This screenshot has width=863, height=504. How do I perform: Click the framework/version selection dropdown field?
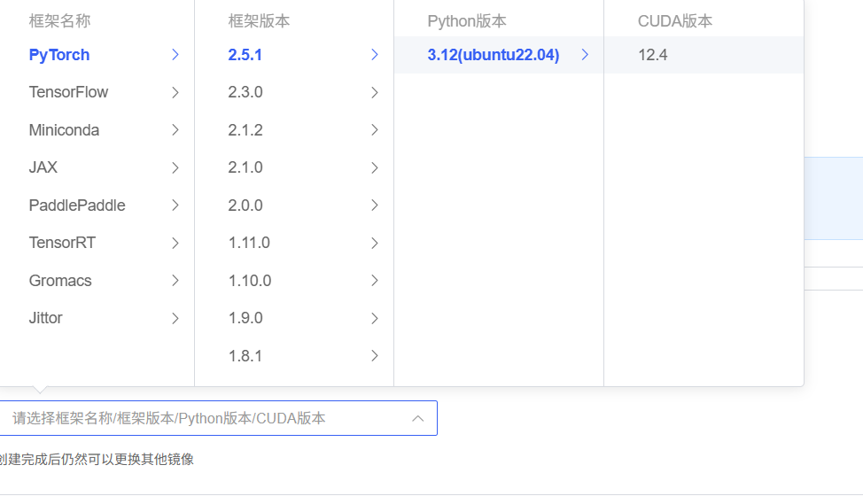219,418
